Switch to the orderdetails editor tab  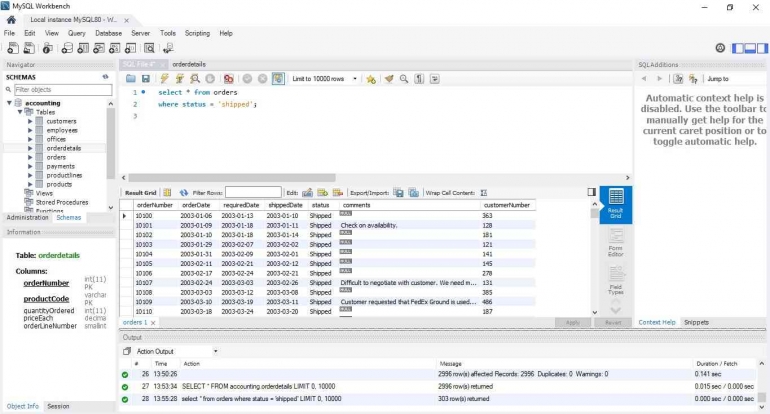click(189, 64)
